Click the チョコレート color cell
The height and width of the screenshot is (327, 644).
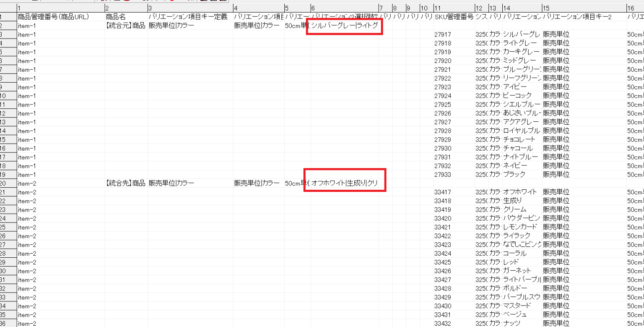tap(521, 139)
